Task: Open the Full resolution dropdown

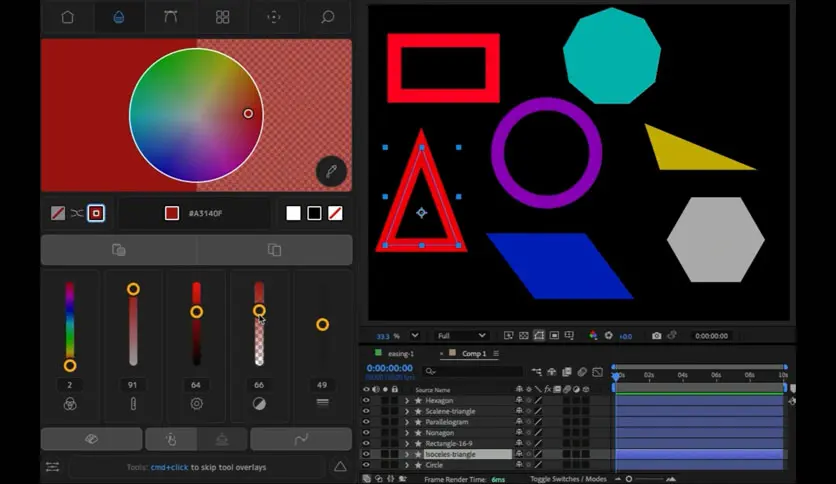Action: click(461, 336)
